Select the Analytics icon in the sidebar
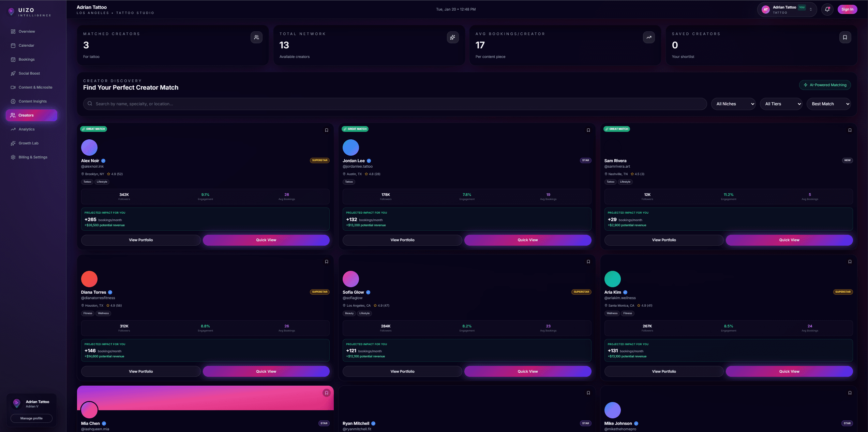 click(13, 129)
